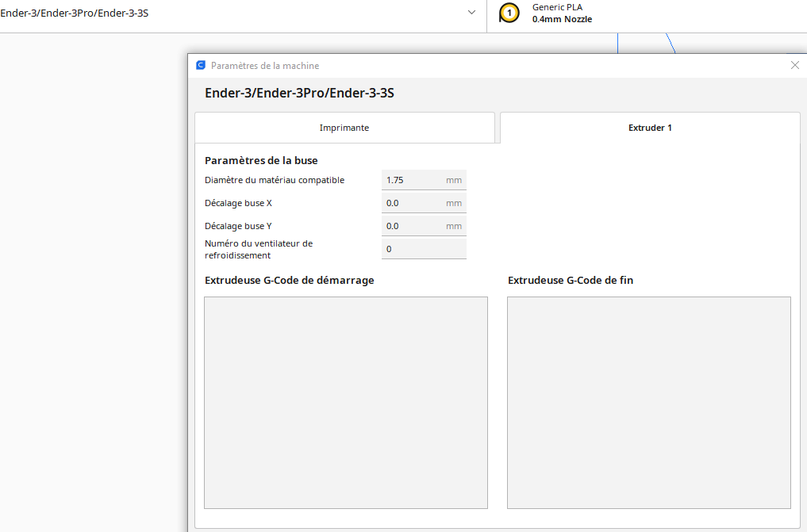Click inside the Extrudeuse G-Code de démarrage box

point(346,403)
